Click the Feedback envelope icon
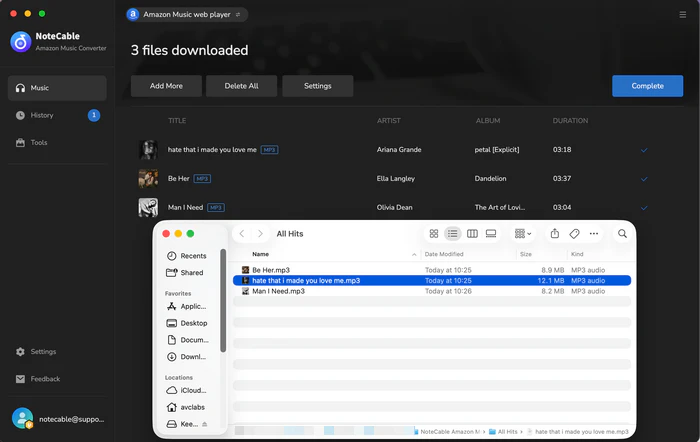 pyautogui.click(x=20, y=379)
